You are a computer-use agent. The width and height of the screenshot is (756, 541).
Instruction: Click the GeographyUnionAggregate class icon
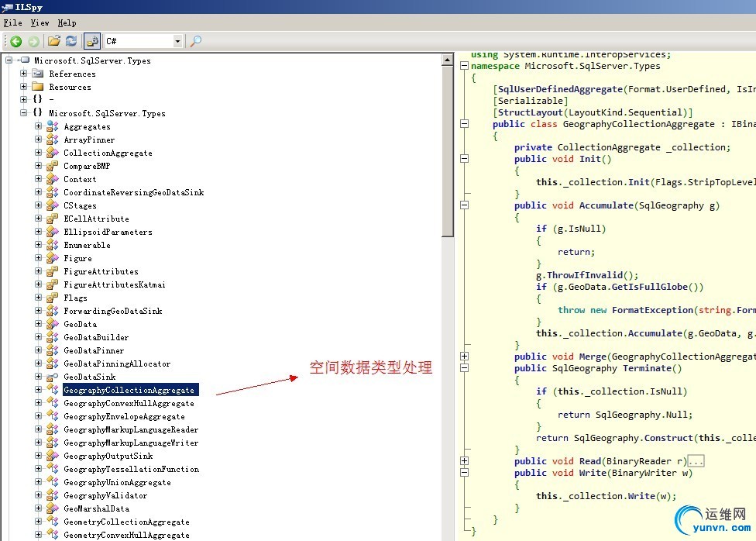(x=53, y=481)
